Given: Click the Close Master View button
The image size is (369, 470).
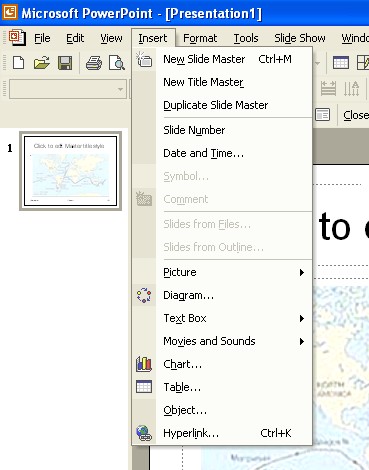Looking at the screenshot, I should (x=355, y=115).
